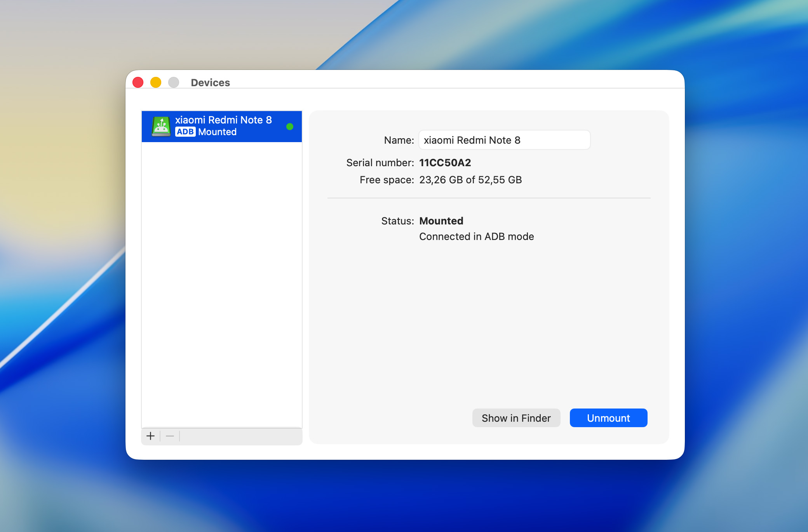Click the divider between add and remove buttons
Screen dimensions: 808x532
pyautogui.click(x=160, y=436)
